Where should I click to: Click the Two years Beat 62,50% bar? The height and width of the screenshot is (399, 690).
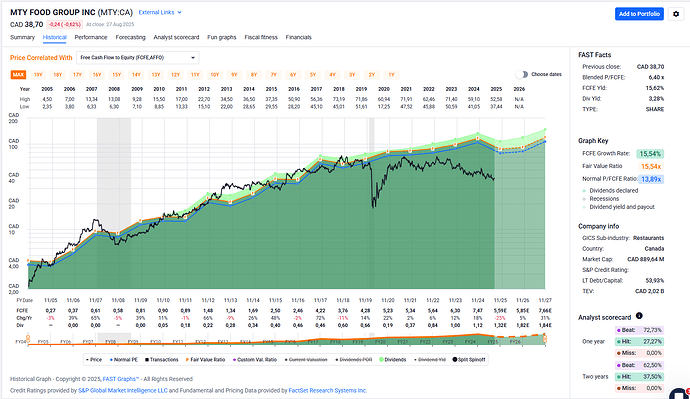639,365
